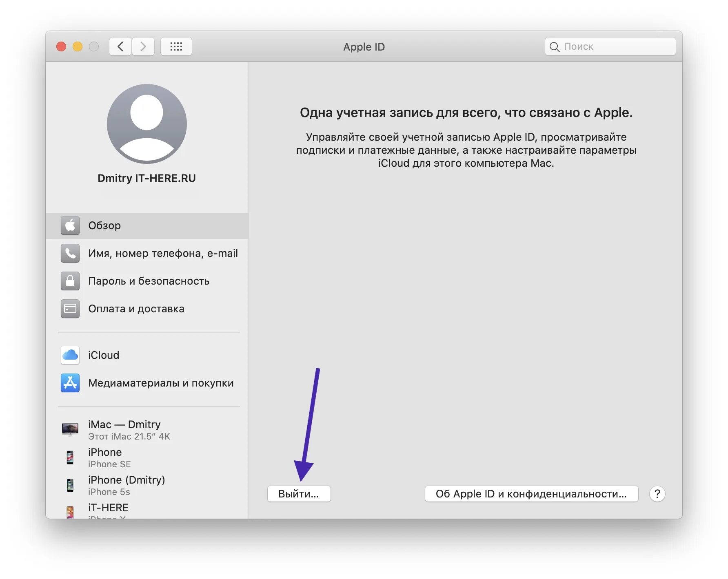
Task: Open Пароль и безопасность section
Action: (x=147, y=281)
